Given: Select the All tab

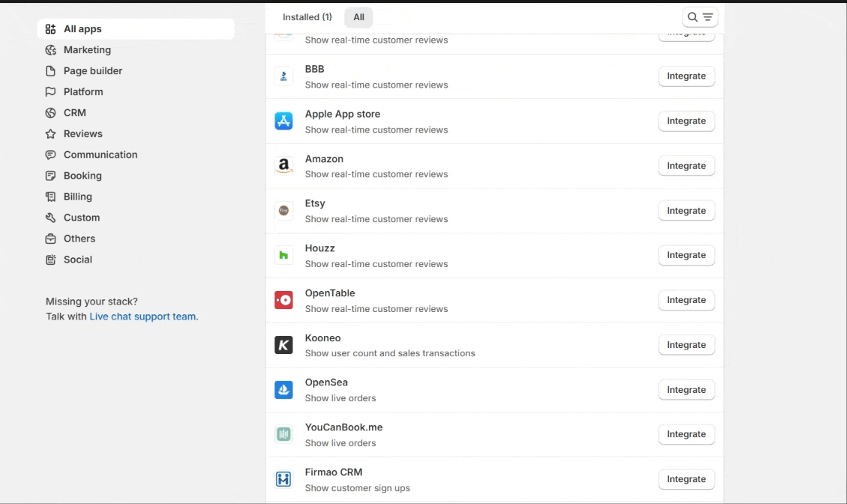Looking at the screenshot, I should [359, 17].
